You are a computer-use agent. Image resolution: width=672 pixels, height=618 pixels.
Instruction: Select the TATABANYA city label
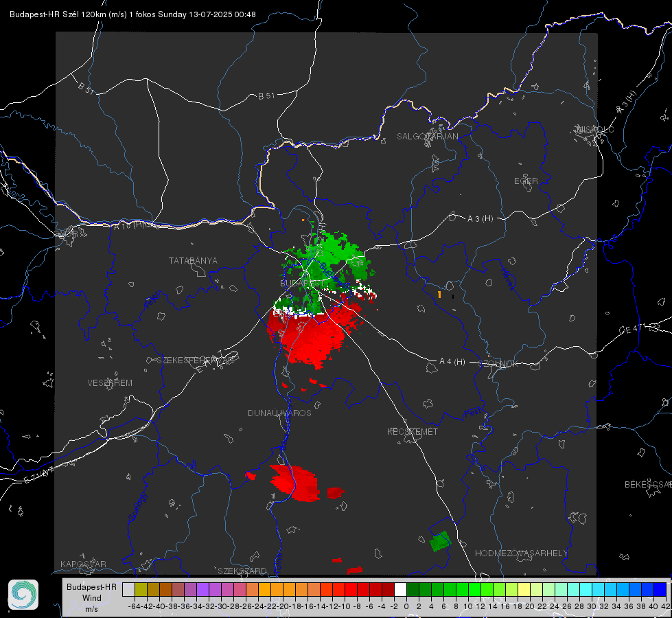pos(193,261)
